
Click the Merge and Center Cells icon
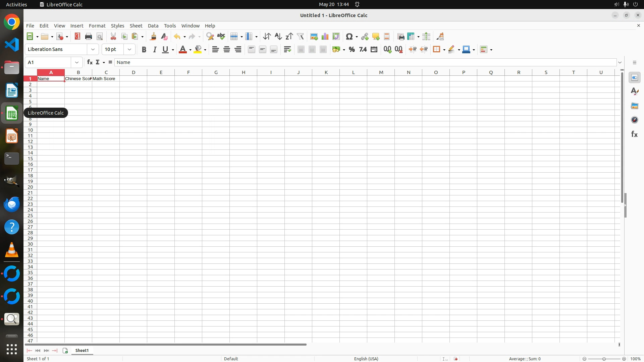301,50
